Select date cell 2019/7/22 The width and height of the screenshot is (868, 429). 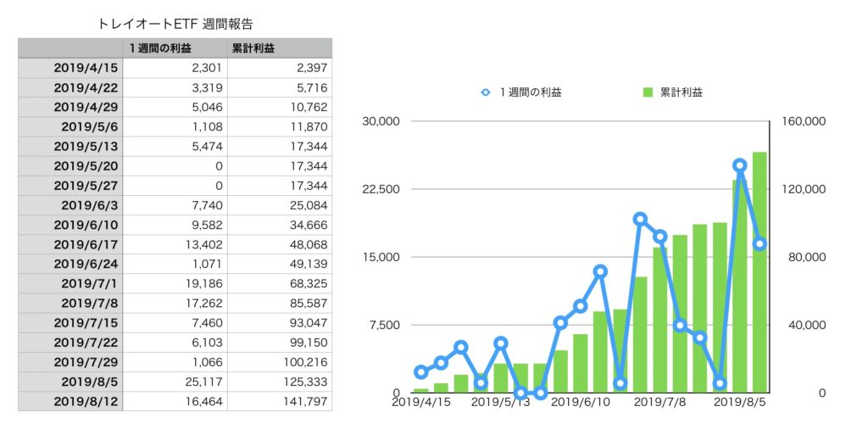(x=70, y=343)
